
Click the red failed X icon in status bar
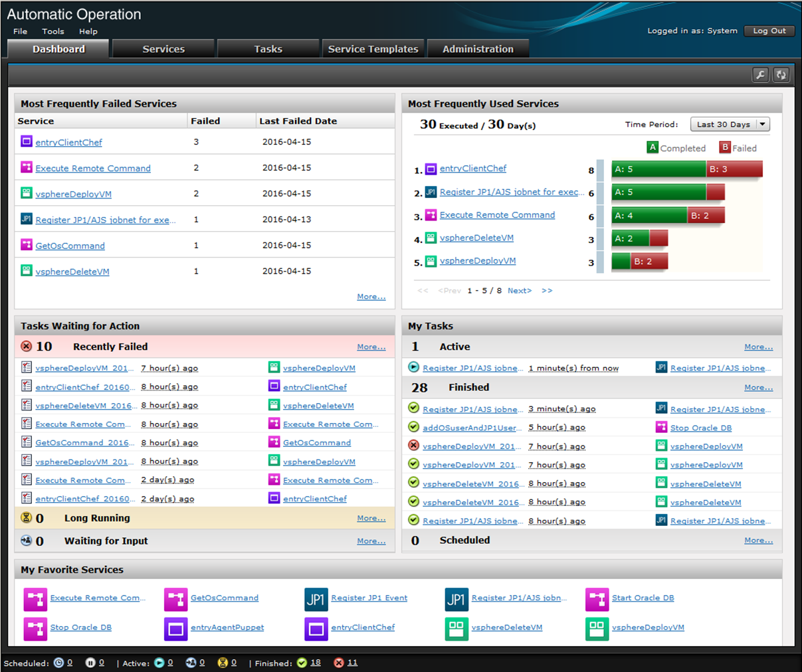pos(339,663)
